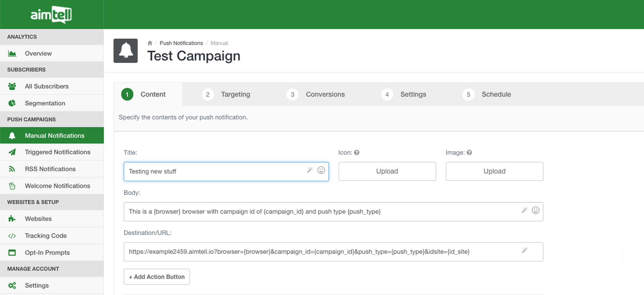Open Triggered Notifications in sidebar
644x295 pixels.
coord(57,152)
